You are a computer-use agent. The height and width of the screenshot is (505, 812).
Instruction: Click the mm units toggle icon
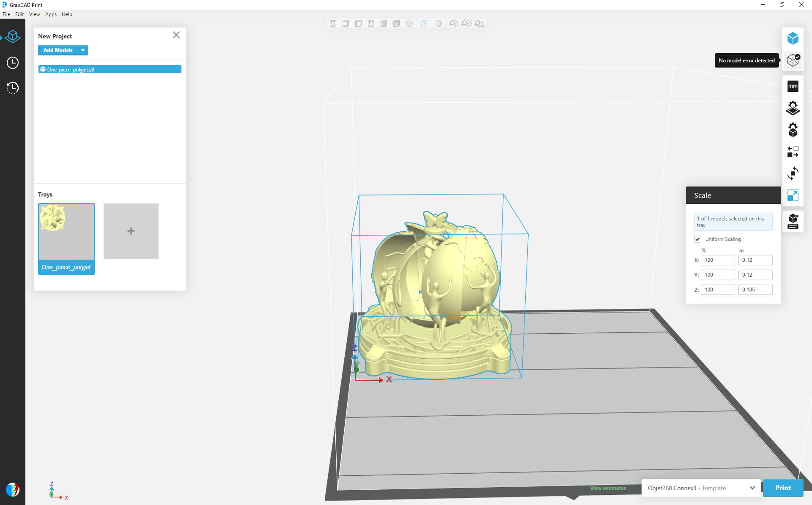coord(793,86)
